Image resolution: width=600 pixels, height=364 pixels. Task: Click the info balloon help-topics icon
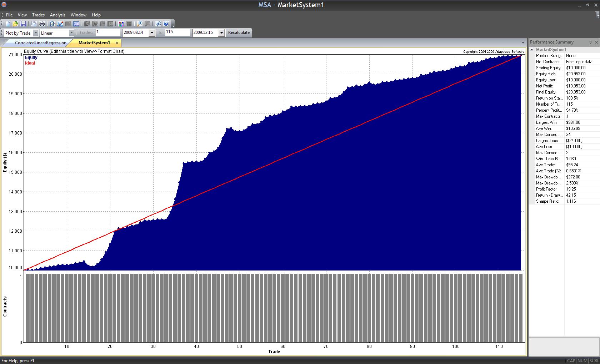pos(158,24)
